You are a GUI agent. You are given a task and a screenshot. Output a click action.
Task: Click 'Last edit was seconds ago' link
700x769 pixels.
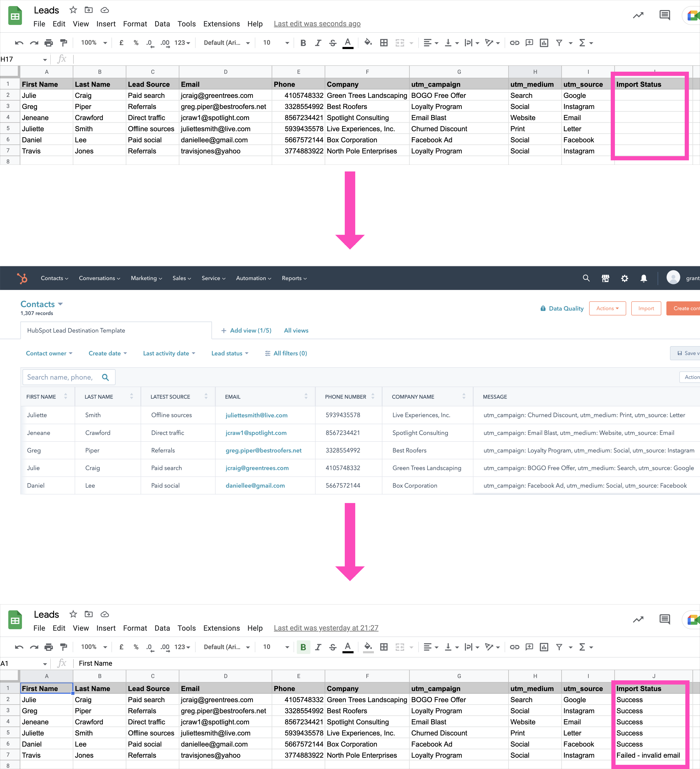click(317, 24)
